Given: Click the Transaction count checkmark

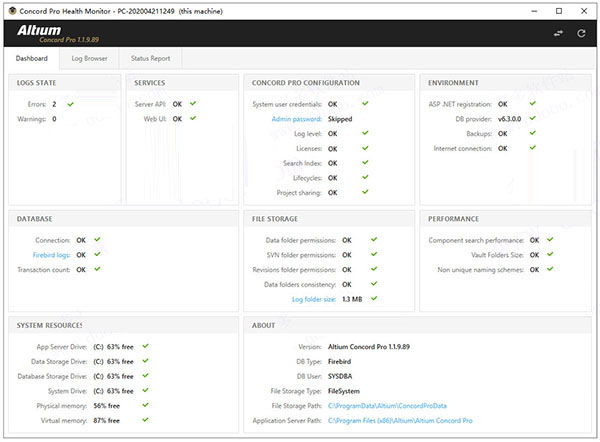Looking at the screenshot, I should point(97,269).
